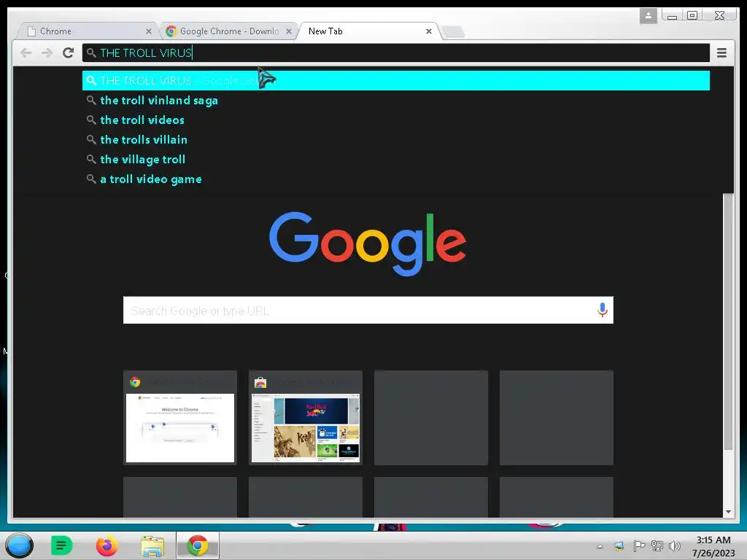Click the forward navigation arrow
The height and width of the screenshot is (560, 747).
pos(47,52)
